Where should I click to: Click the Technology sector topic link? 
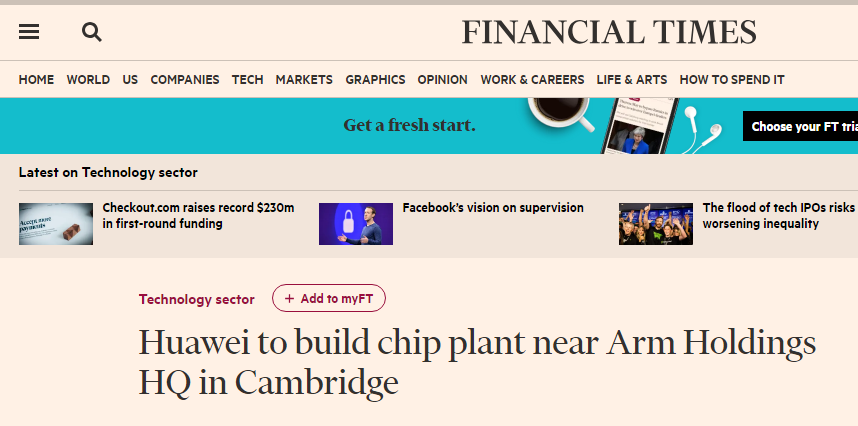[196, 299]
